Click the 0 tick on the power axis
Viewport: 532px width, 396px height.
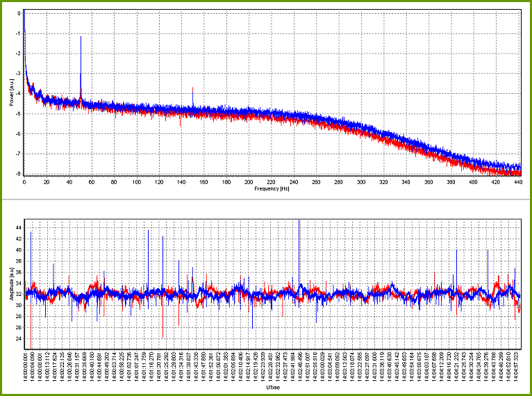pyautogui.click(x=19, y=13)
